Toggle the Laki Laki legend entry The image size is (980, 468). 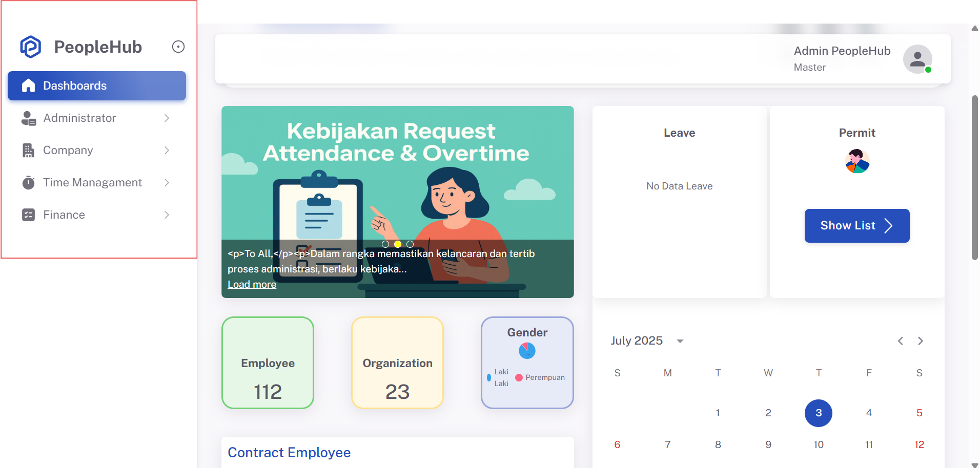point(498,377)
